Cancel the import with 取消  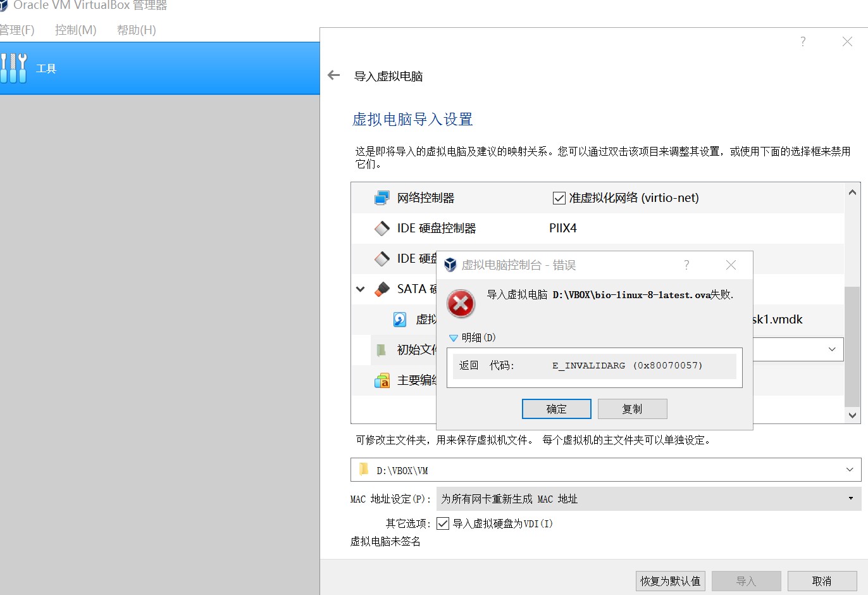click(822, 581)
